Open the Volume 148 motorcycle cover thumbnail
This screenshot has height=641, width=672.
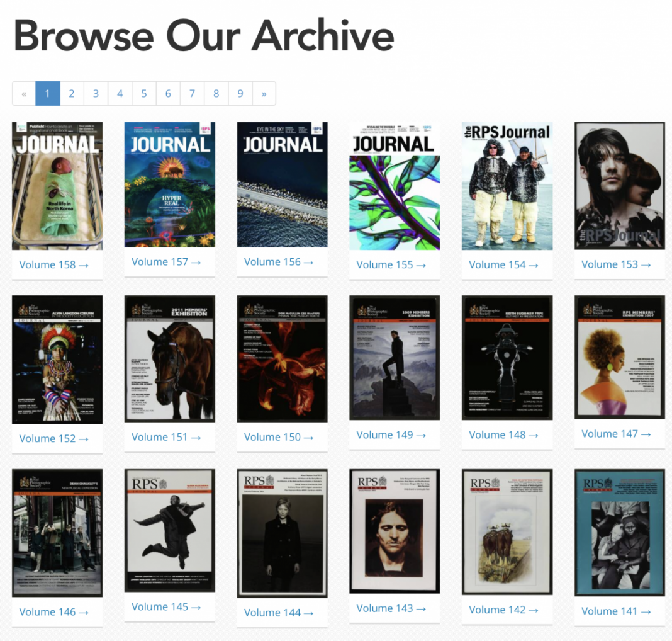[x=507, y=358]
